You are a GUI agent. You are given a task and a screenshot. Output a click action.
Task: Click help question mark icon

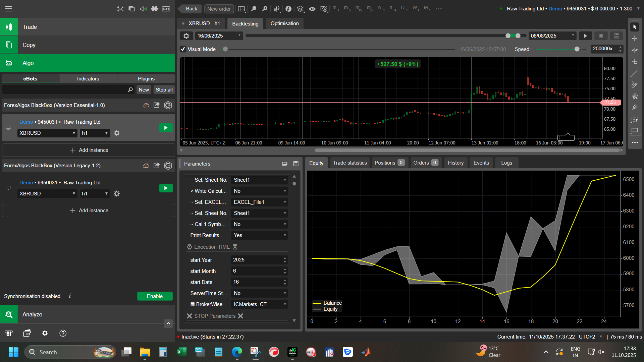click(63, 333)
